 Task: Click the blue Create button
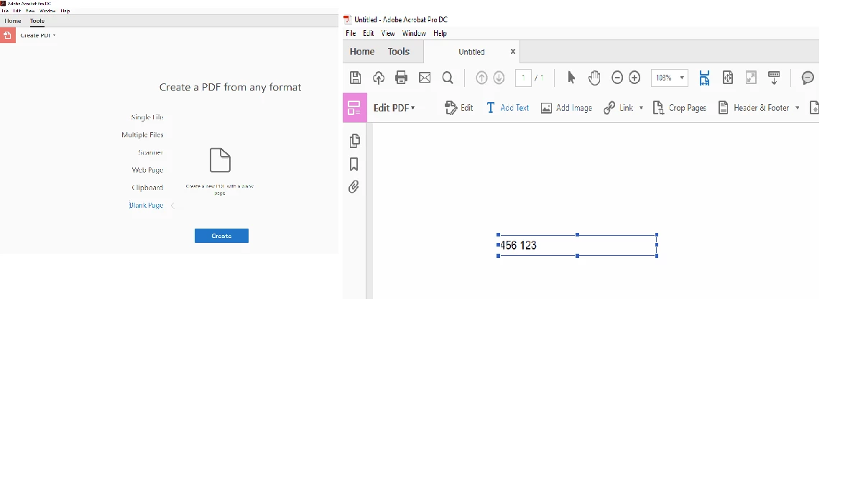pos(221,236)
